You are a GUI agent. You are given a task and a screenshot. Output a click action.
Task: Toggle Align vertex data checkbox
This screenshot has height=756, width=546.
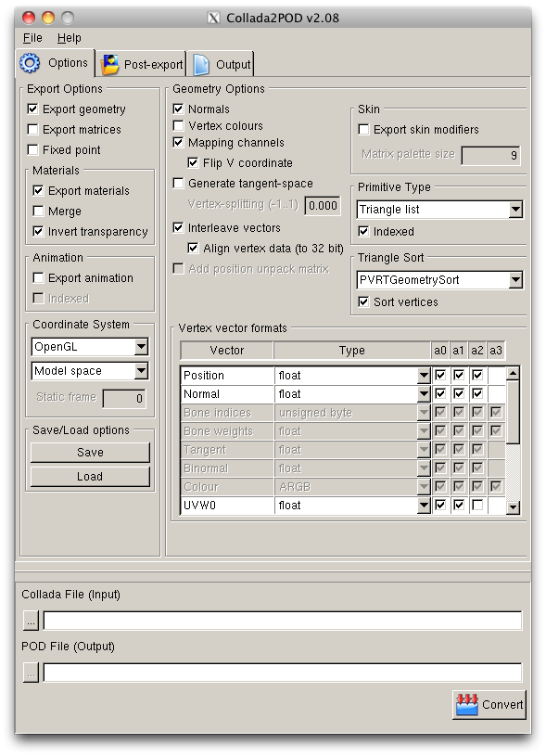pyautogui.click(x=193, y=249)
